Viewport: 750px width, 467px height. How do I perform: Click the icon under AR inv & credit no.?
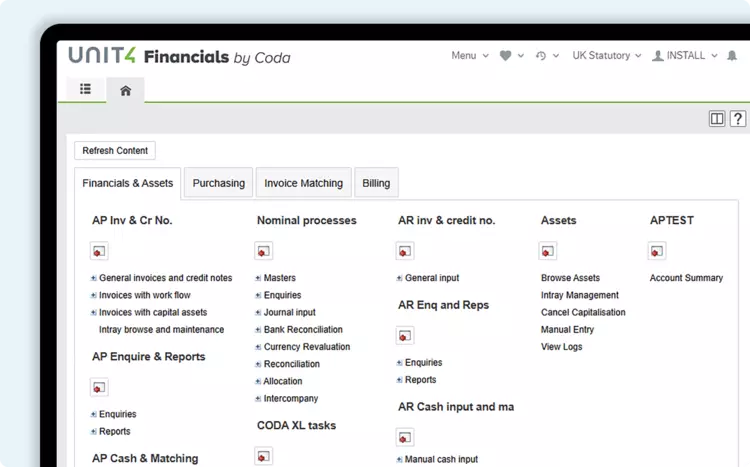pos(405,251)
